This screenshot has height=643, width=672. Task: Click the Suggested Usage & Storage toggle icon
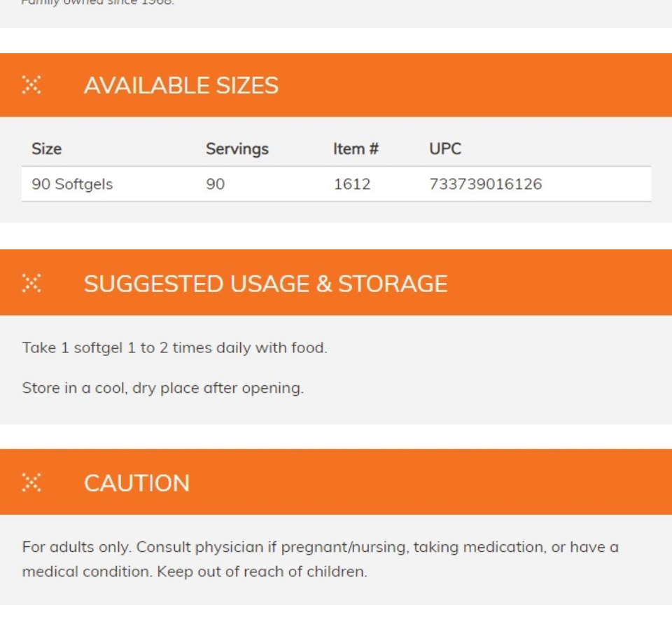[x=31, y=283]
